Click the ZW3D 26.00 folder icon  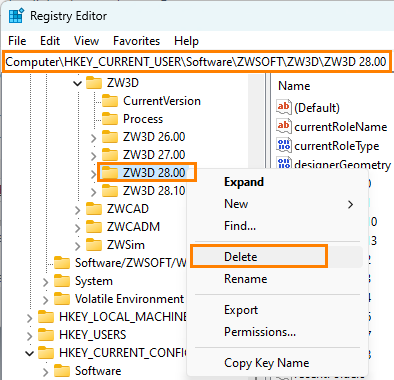(x=110, y=137)
